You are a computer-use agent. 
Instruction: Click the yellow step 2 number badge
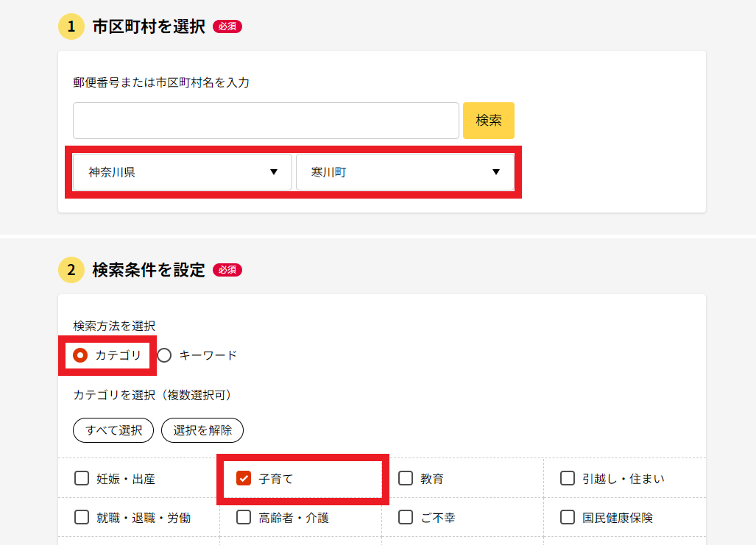pyautogui.click(x=71, y=270)
